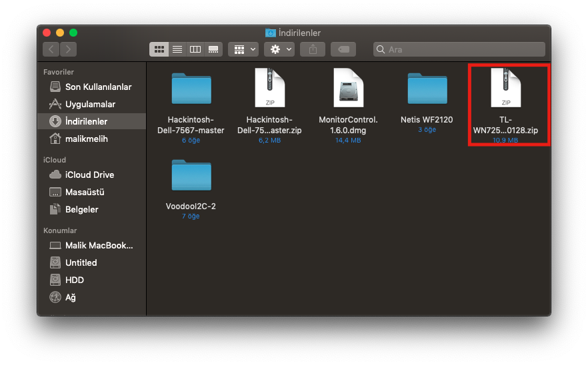Open the group-by arrangement dropdown
588x365 pixels.
pyautogui.click(x=243, y=49)
